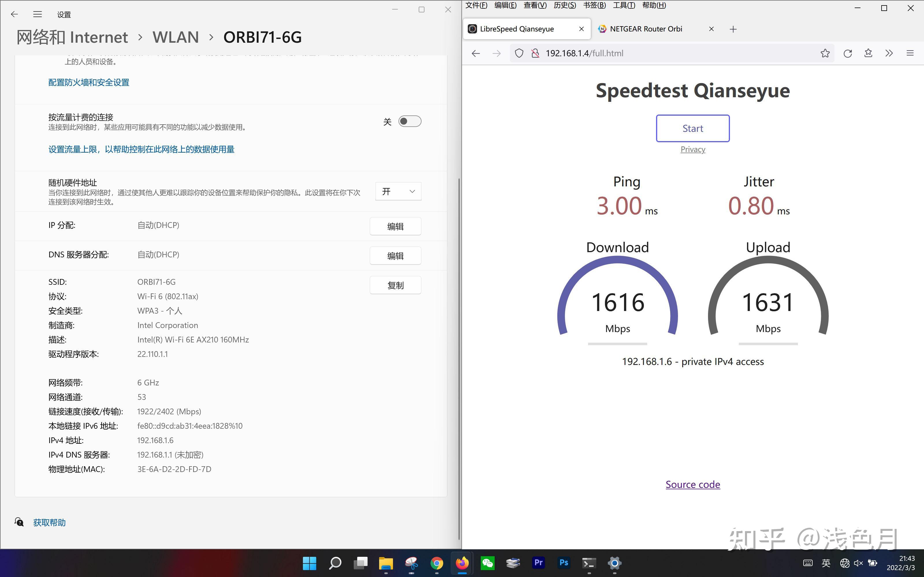Screen dimensions: 924x577
Task: Adjust speaker volume in system tray
Action: click(x=858, y=563)
